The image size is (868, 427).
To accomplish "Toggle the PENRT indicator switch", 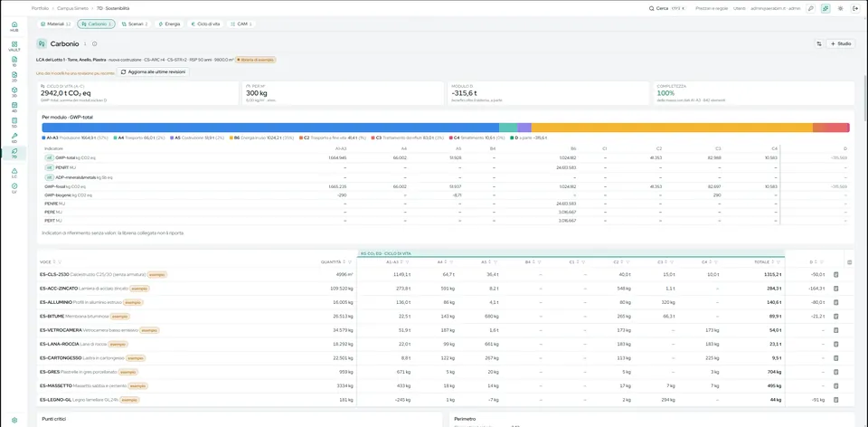I will pyautogui.click(x=49, y=167).
